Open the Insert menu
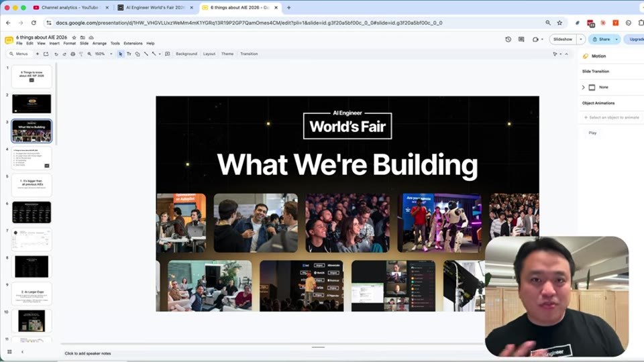The width and height of the screenshot is (644, 362). (54, 43)
